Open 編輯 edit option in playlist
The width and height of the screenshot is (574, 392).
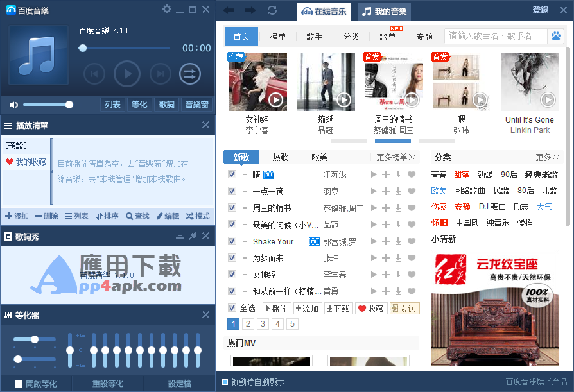tap(168, 216)
